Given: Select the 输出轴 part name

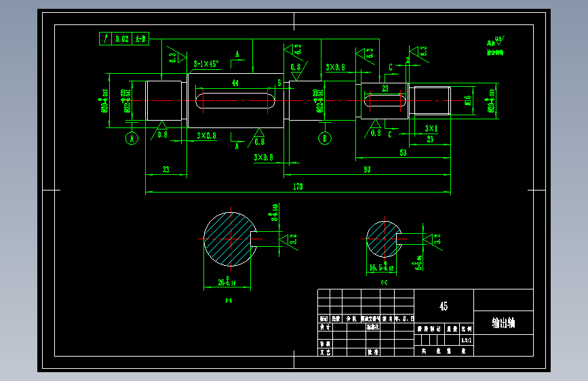Looking at the screenshot, I should coord(503,323).
